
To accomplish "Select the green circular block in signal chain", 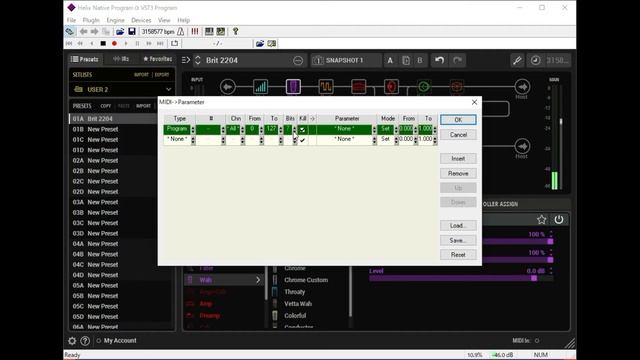I will 424,87.
